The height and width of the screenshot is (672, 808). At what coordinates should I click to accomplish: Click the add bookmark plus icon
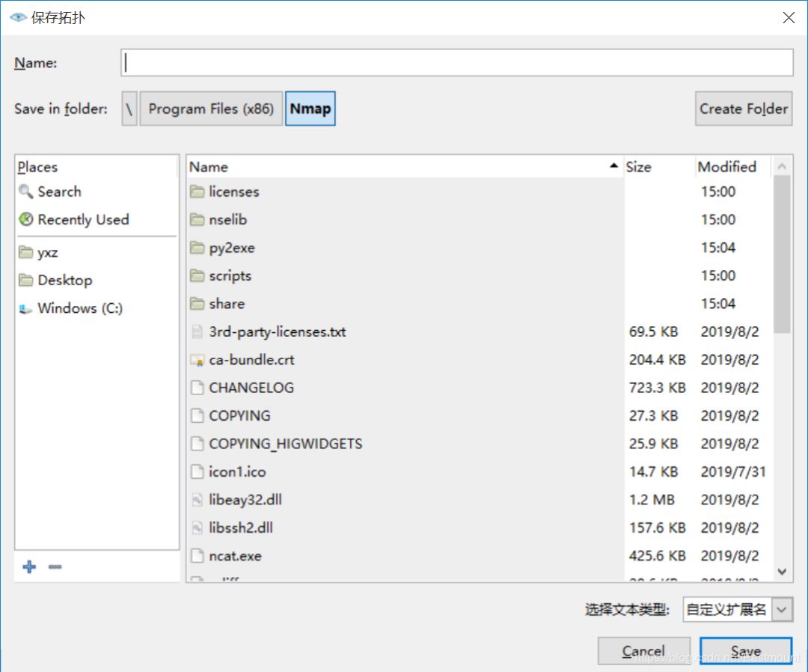tap(29, 566)
